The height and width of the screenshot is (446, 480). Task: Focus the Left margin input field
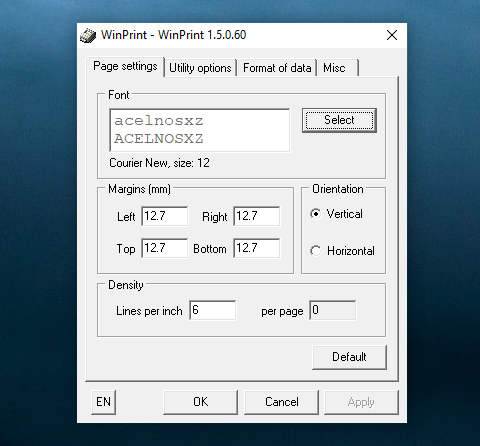165,216
